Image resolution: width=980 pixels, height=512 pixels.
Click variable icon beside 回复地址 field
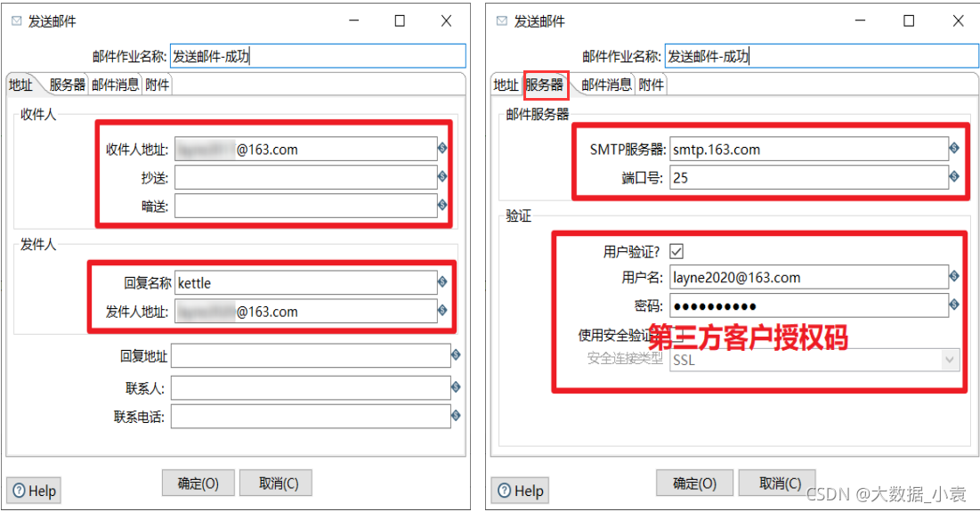coord(456,354)
